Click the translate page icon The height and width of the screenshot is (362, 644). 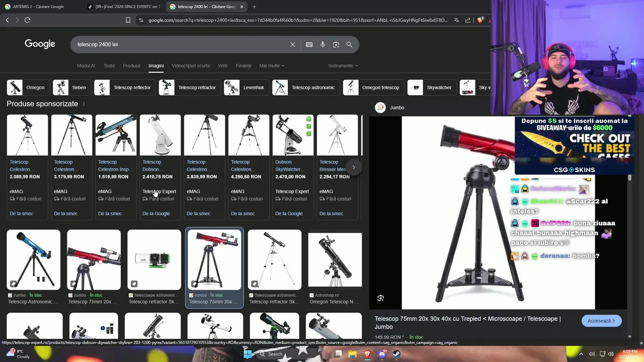point(456,20)
